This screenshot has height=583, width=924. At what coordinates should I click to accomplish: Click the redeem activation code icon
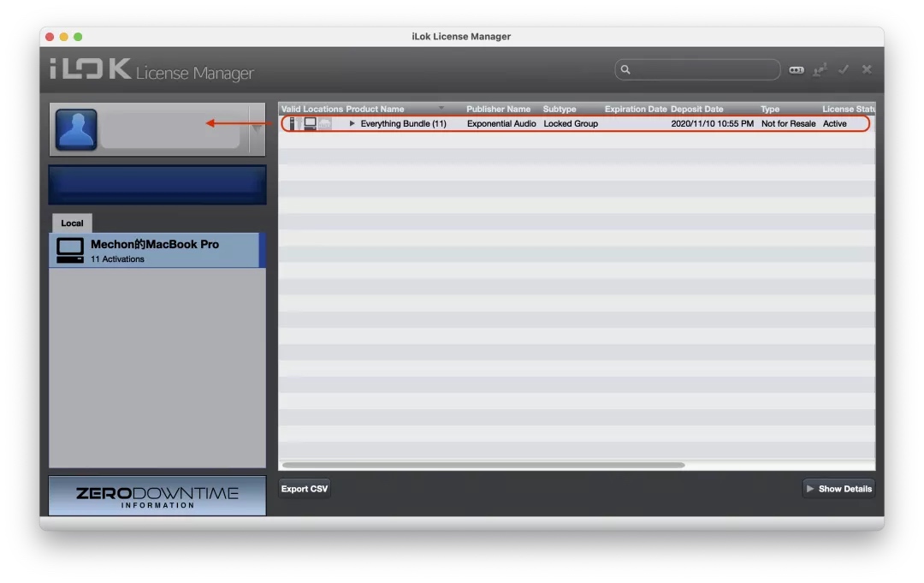pos(797,70)
